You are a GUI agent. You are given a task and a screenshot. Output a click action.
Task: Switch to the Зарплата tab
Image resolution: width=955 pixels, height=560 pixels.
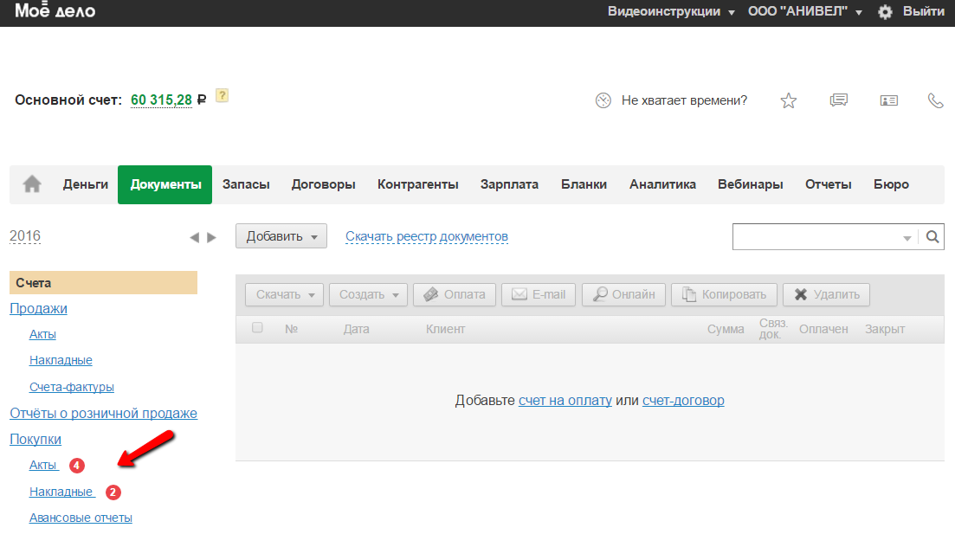coord(509,184)
